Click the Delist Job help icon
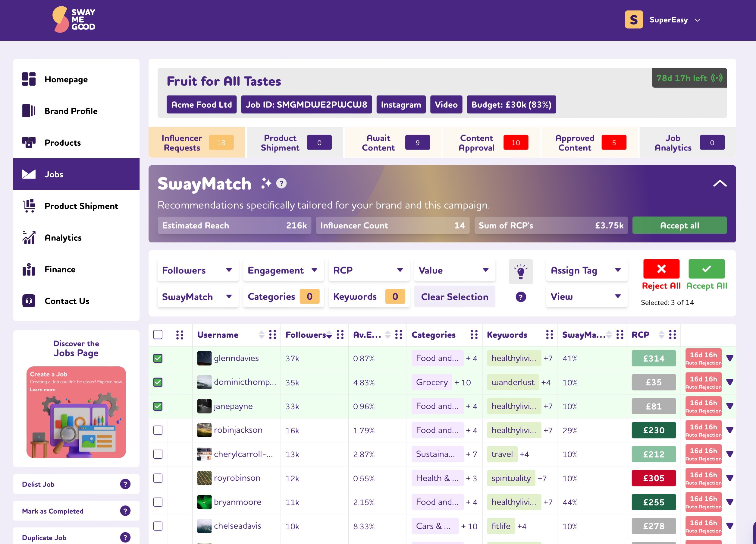The width and height of the screenshot is (756, 544). [125, 484]
